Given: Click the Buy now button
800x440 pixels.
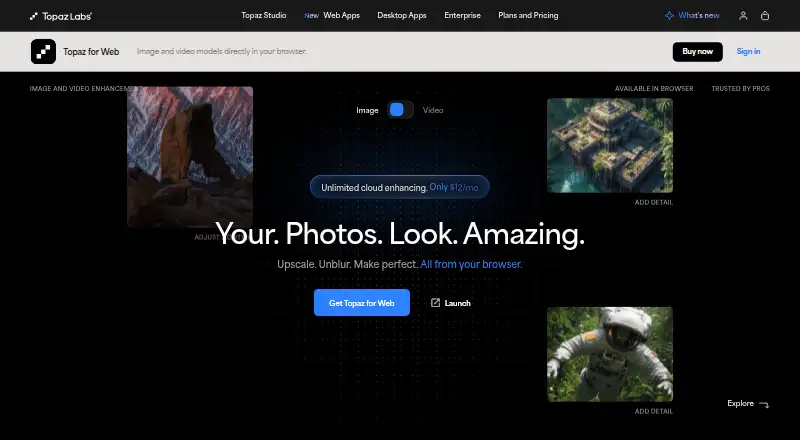Looking at the screenshot, I should click(697, 52).
